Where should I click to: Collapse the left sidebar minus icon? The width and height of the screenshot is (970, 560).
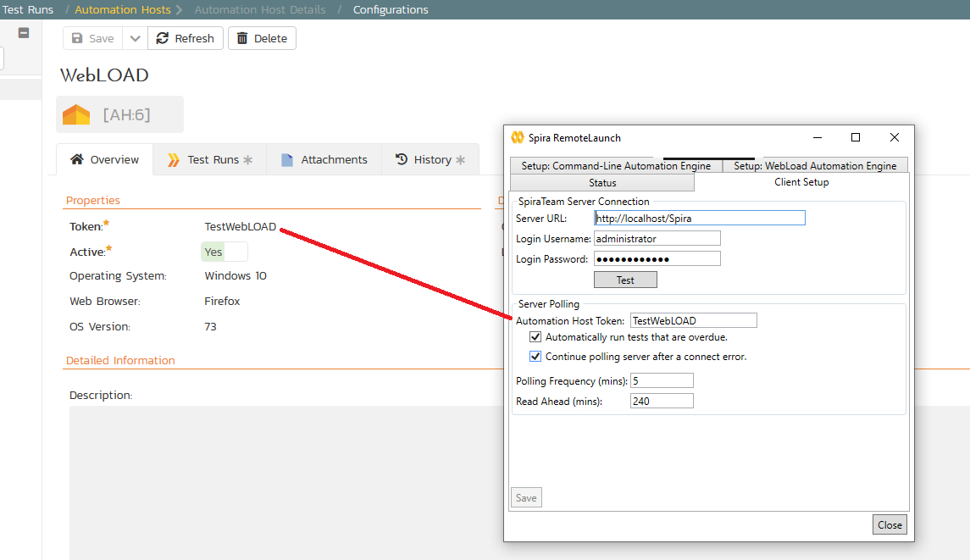coord(24,32)
